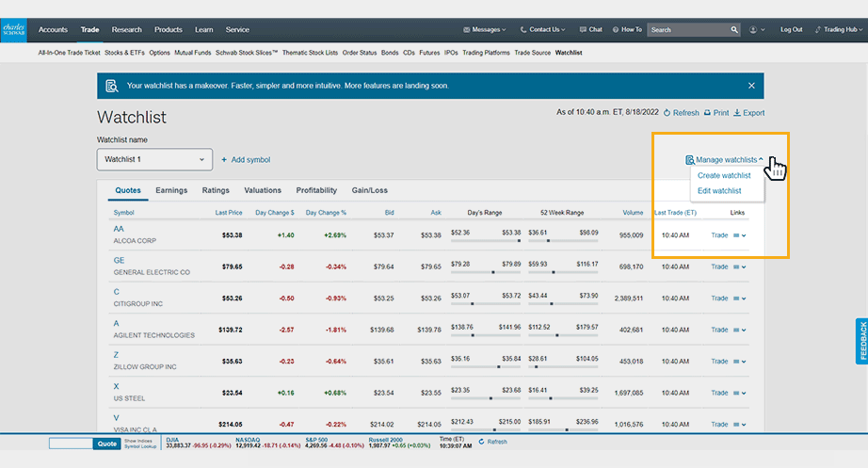
Task: Open the Service menu
Action: [237, 30]
